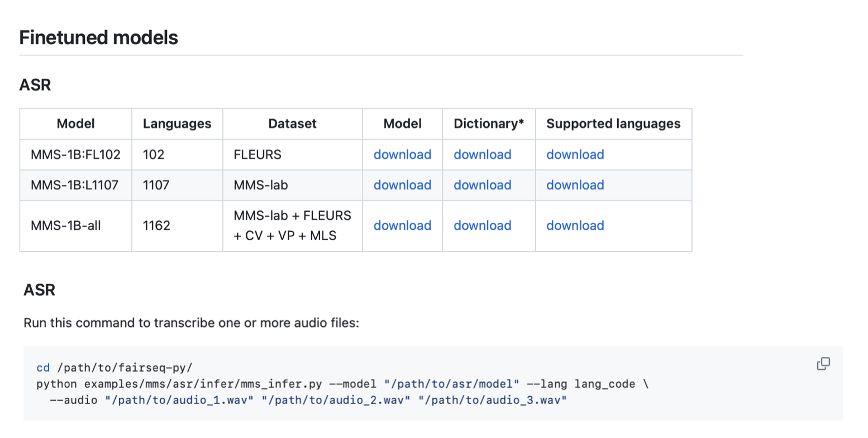Click the Dictionary* column header
The width and height of the screenshot is (868, 438).
[488, 123]
